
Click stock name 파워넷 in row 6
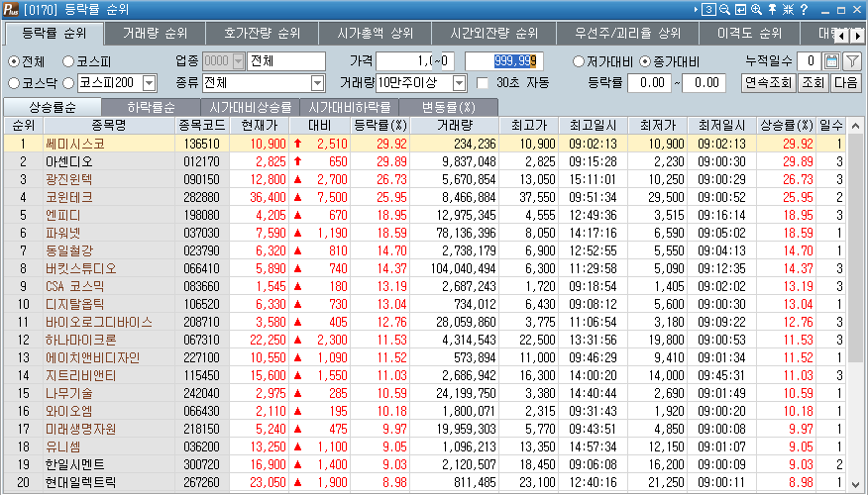[63, 233]
